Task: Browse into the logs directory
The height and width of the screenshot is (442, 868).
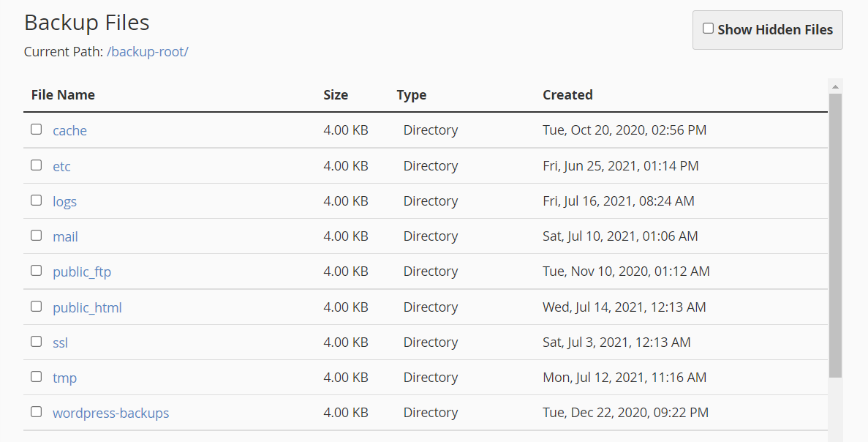Action: pos(65,202)
